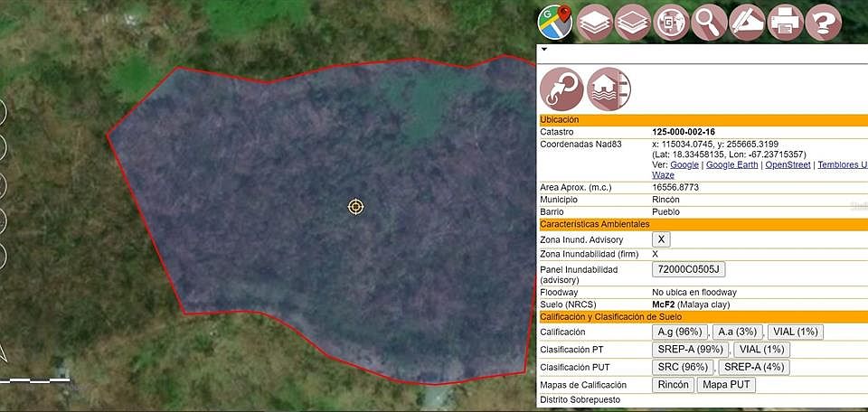868x412 pixels.
Task: Click the Zona Inund. Advisory X button
Action: [x=661, y=239]
